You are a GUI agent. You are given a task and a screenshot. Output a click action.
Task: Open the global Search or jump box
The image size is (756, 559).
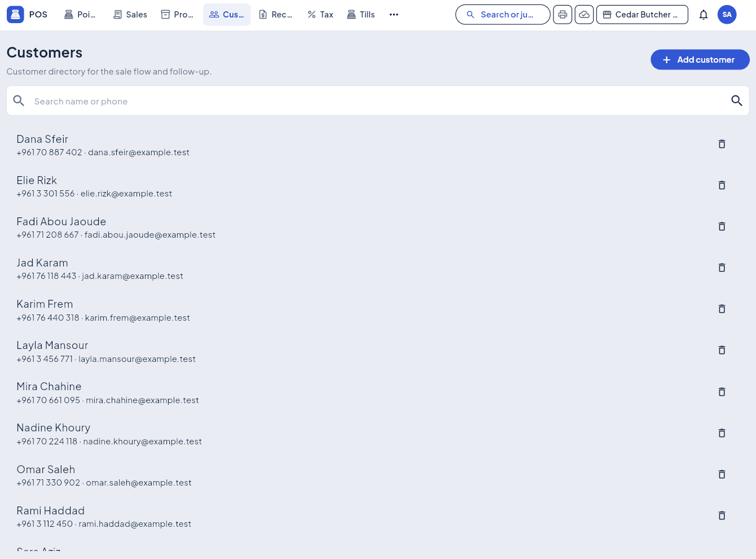[x=503, y=15]
